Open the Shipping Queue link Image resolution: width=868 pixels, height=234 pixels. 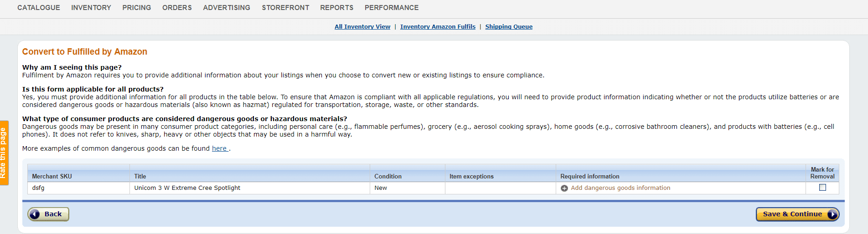tap(509, 27)
